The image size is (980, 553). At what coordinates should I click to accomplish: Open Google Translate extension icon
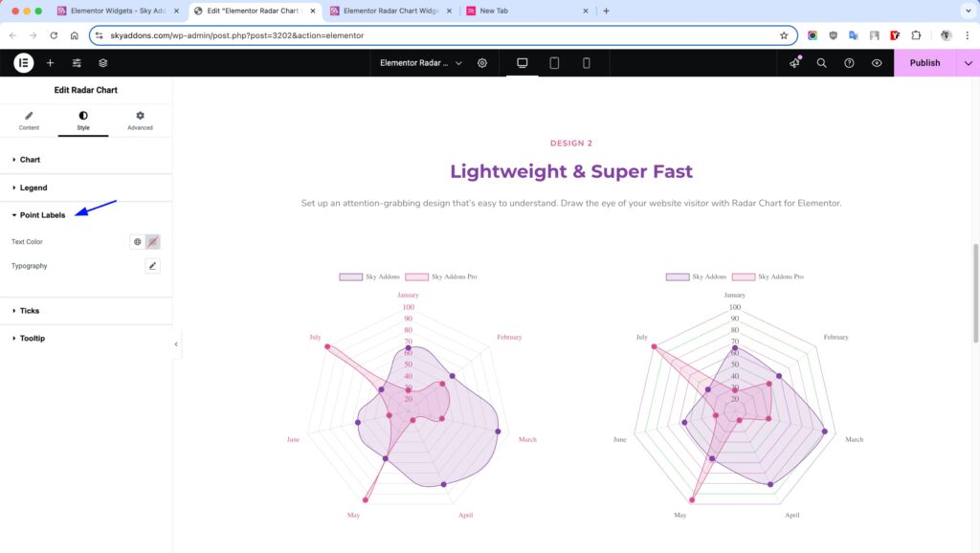tap(853, 35)
